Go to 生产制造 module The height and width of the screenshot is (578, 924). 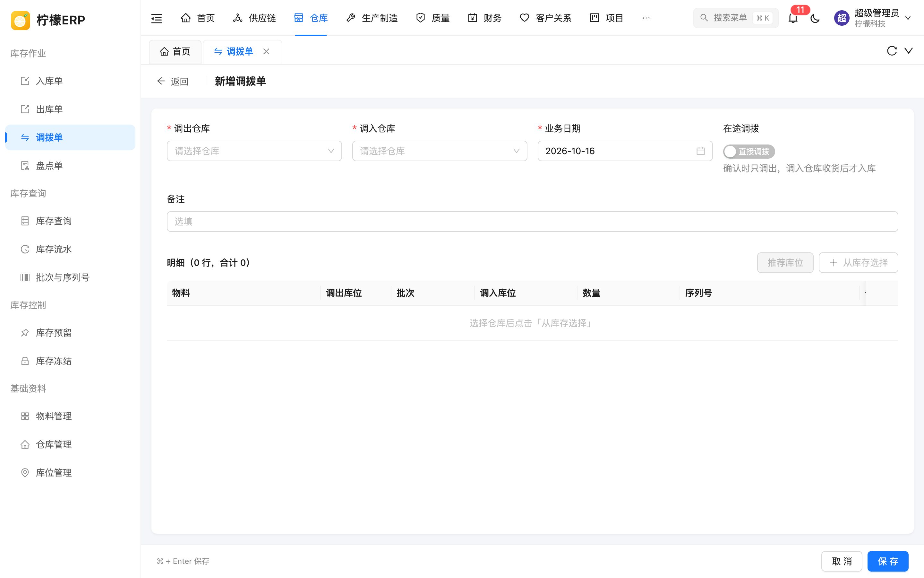372,18
